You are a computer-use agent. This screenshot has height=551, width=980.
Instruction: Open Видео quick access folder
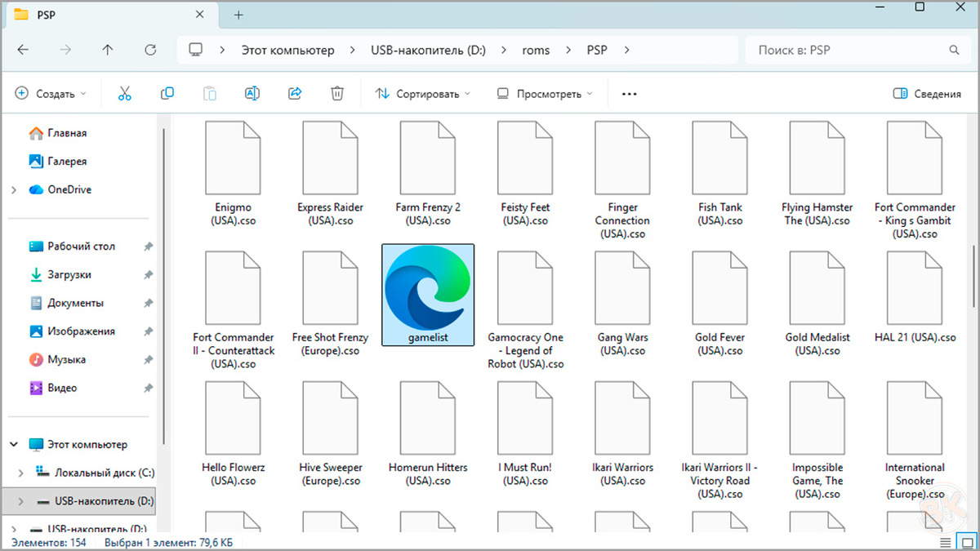55,388
